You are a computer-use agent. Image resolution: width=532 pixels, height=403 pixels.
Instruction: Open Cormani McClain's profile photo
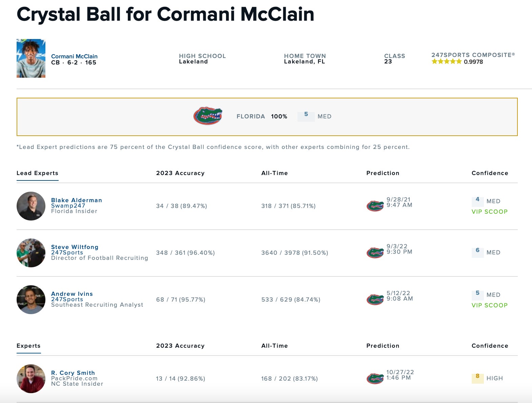tap(31, 58)
